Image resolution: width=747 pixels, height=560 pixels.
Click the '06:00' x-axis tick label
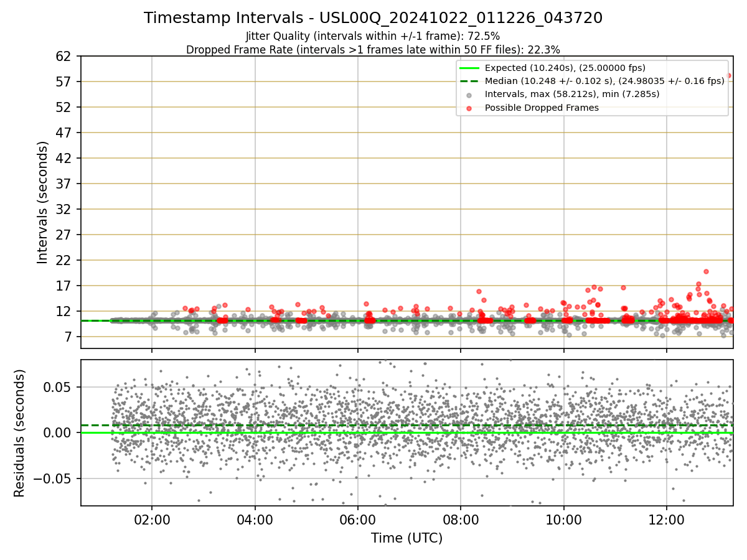[x=357, y=519]
